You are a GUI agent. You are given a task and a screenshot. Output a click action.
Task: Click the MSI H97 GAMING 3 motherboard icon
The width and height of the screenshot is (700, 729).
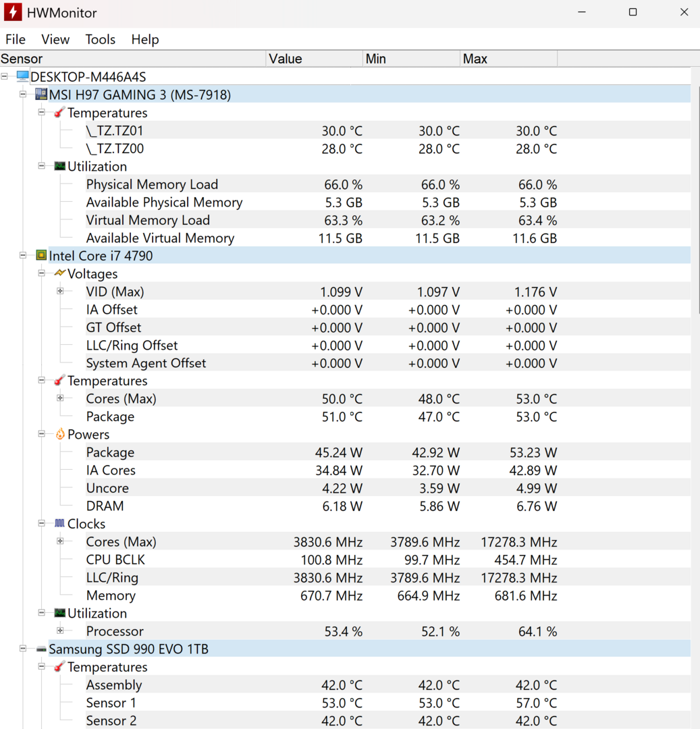pyautogui.click(x=41, y=94)
